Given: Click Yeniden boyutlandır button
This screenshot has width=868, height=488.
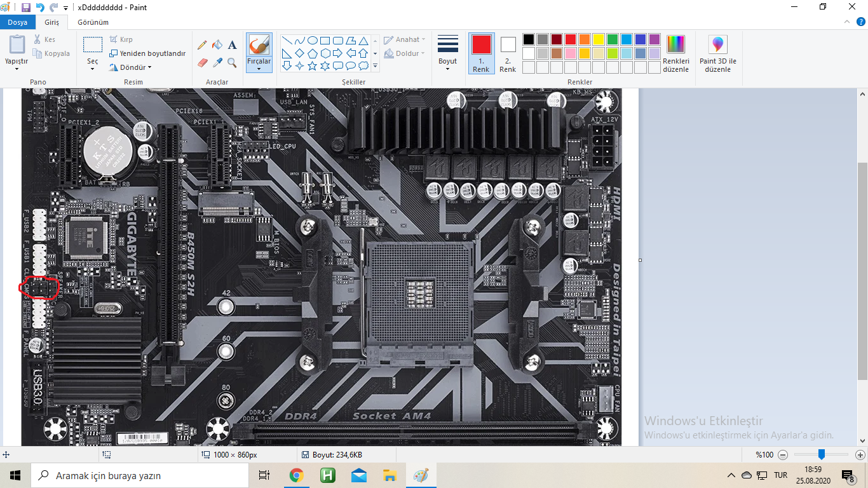Looking at the screenshot, I should tap(148, 53).
